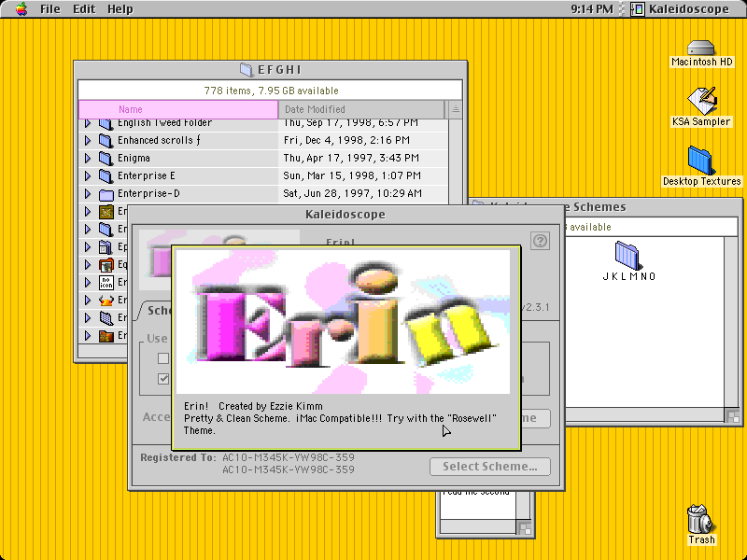
Task: Click date 'Sun, Mar 15, 1998, 1:07 PM'
Action: (x=352, y=175)
